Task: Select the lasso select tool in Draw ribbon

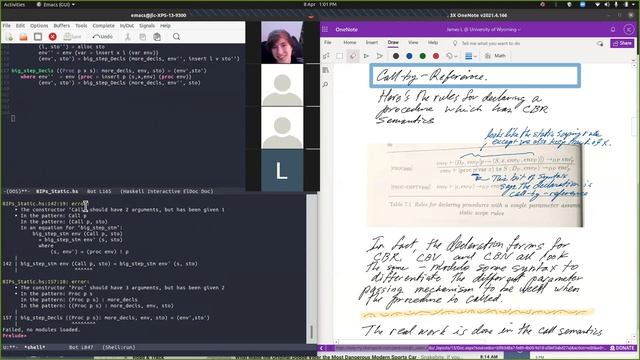Action: [x=326, y=56]
